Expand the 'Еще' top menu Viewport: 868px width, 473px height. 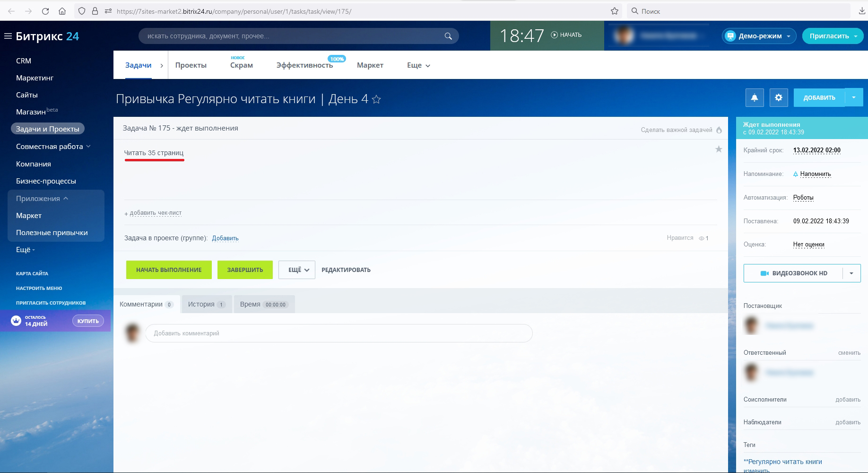pyautogui.click(x=418, y=65)
